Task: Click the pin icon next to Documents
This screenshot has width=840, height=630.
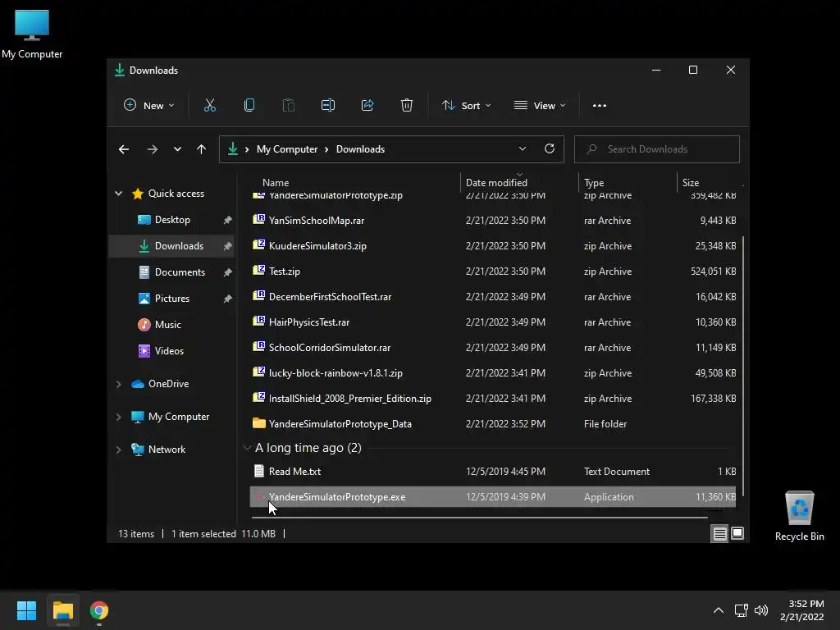Action: [227, 272]
